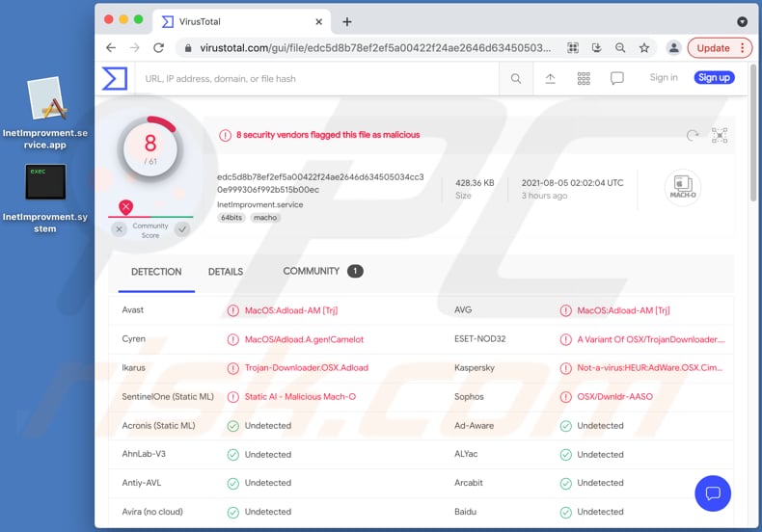This screenshot has height=532, width=762.
Task: Click the Sign up button
Action: 714,77
